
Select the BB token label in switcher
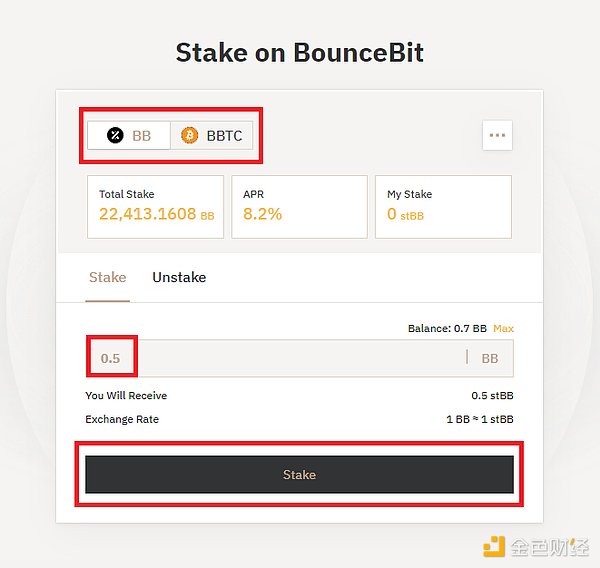(x=141, y=135)
